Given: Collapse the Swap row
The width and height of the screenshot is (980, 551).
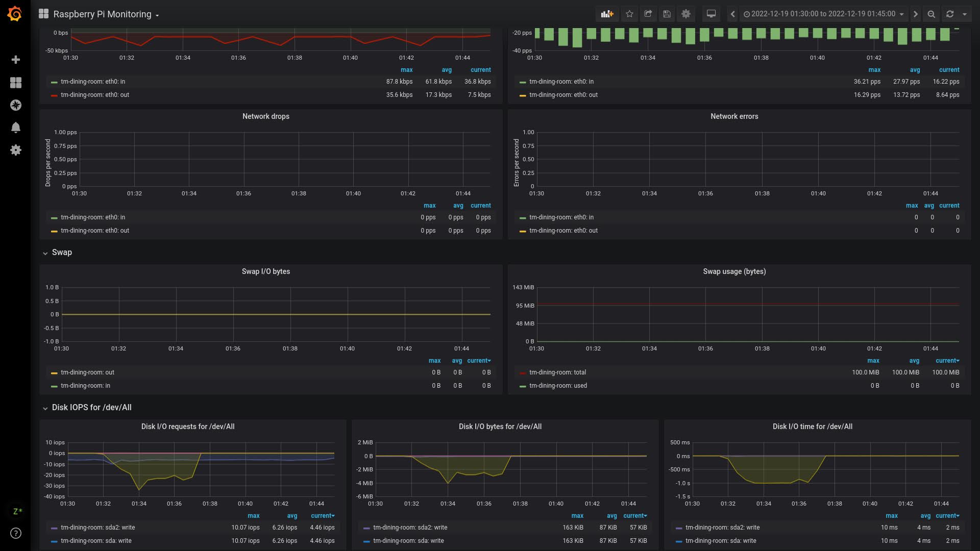Looking at the screenshot, I should (x=61, y=253).
